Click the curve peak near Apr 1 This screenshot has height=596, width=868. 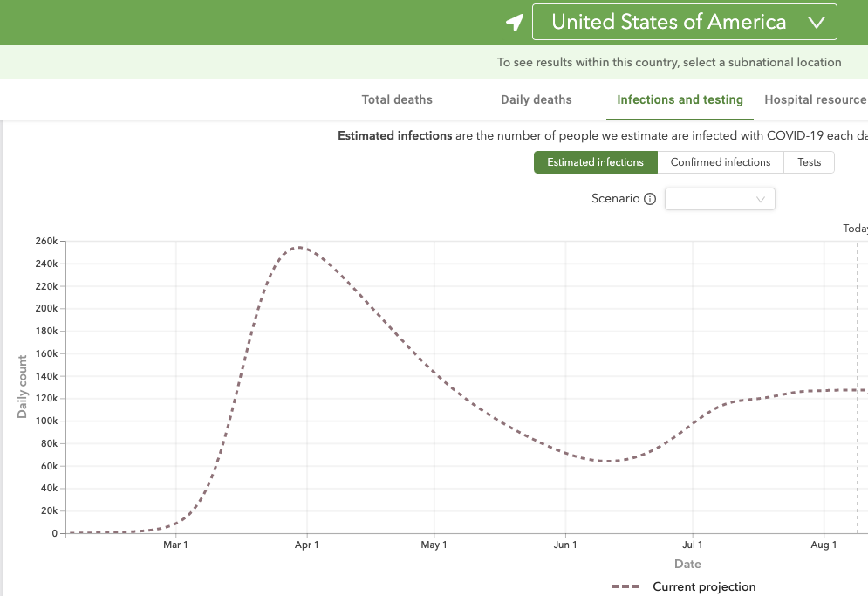[299, 248]
